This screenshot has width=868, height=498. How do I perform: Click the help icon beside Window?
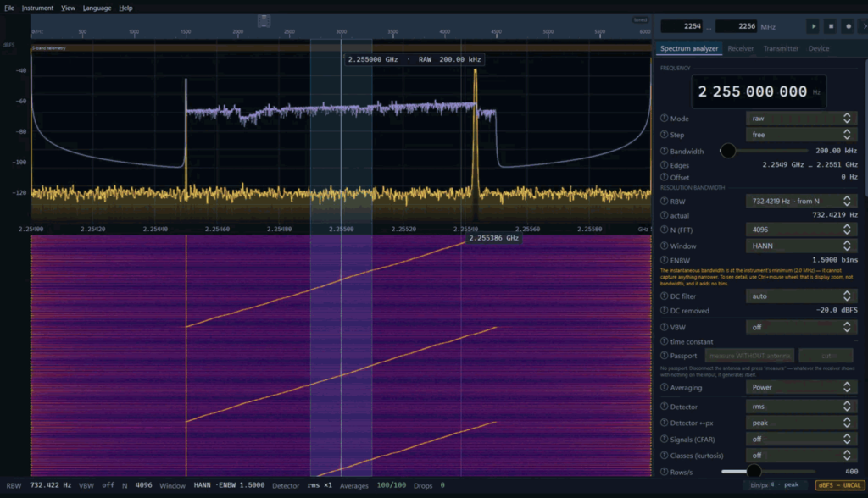pos(664,246)
